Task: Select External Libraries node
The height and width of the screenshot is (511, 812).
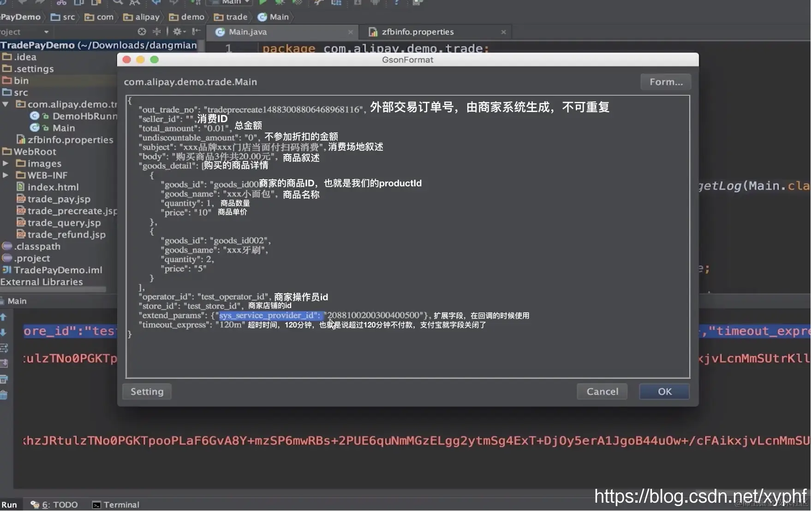Action: point(42,282)
